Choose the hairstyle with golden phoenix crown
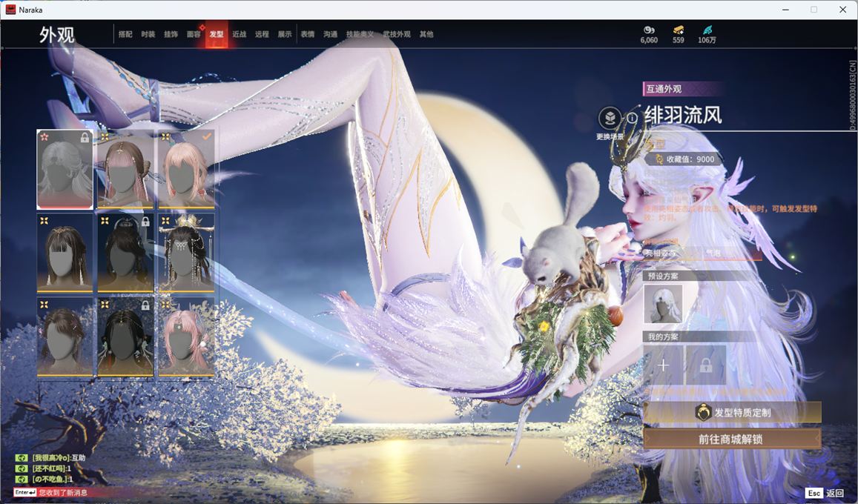 186,252
